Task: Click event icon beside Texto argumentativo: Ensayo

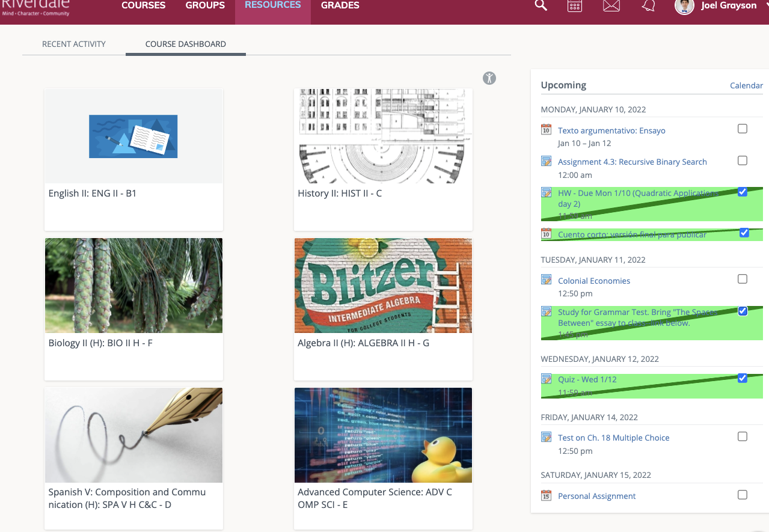Action: (546, 129)
